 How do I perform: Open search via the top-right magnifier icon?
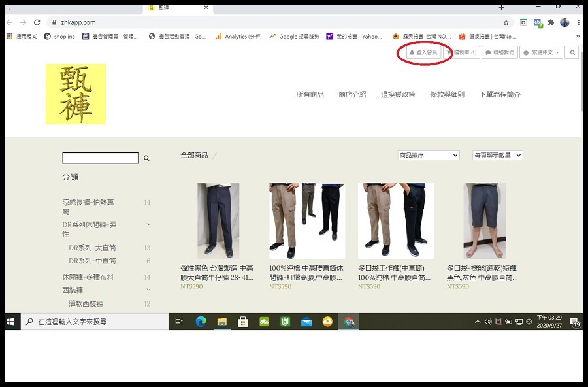[x=572, y=52]
